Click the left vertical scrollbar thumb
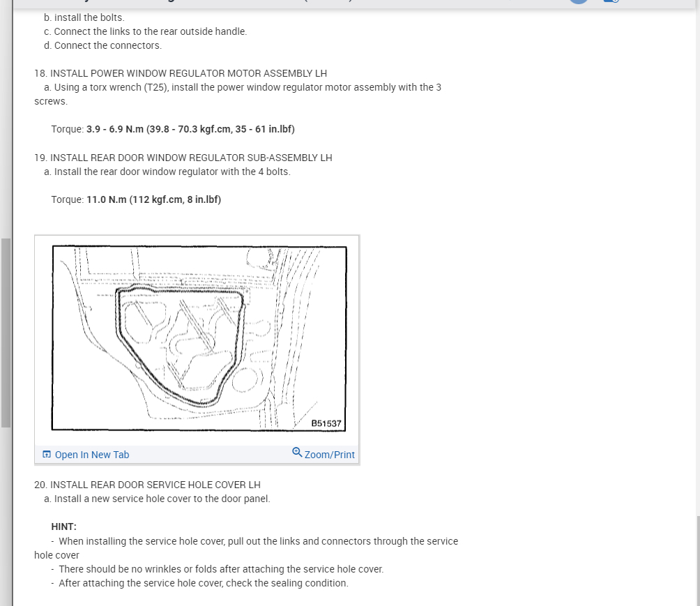Viewport: 700px width, 606px height. pos(6,333)
